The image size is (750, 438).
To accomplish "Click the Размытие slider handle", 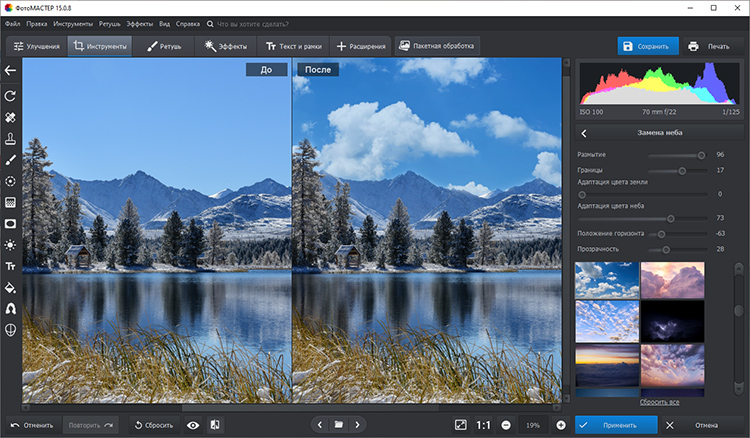I will 701,155.
